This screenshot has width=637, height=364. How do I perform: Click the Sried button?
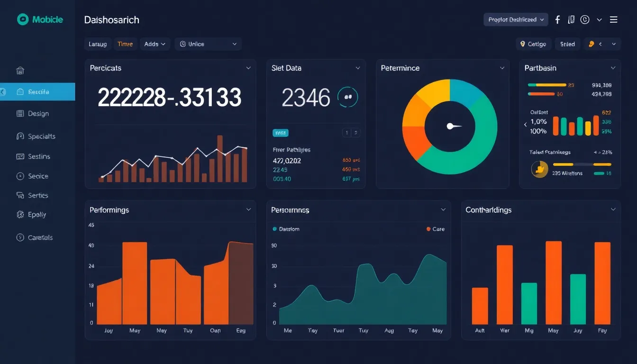pyautogui.click(x=567, y=44)
